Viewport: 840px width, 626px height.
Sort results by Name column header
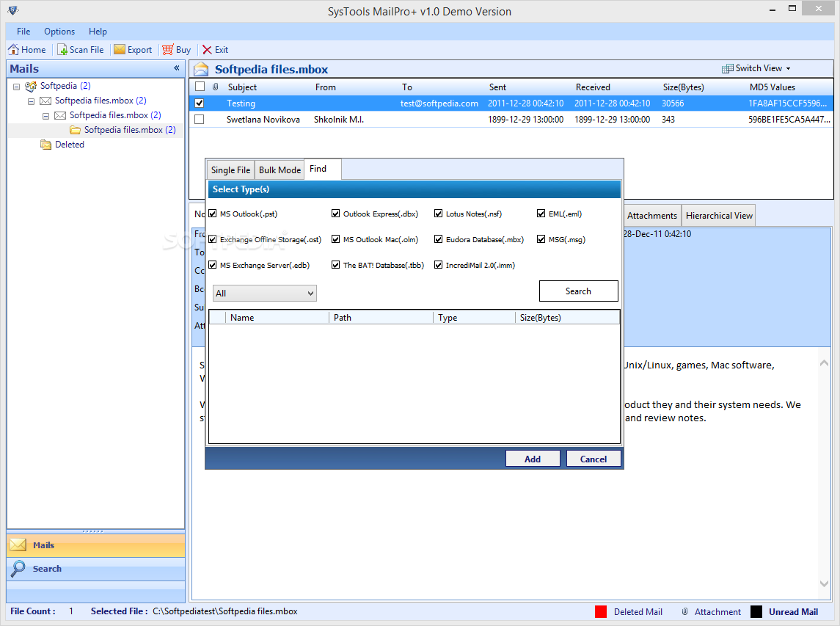click(x=277, y=317)
